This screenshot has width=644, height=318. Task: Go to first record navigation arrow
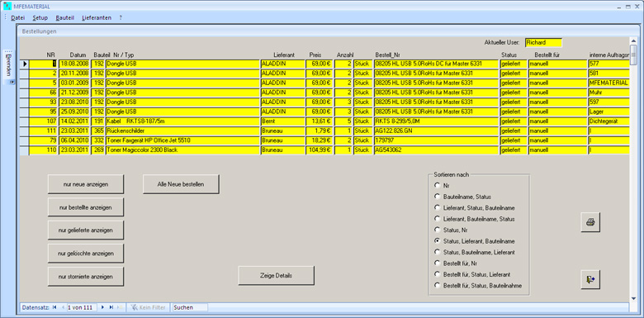coord(54,307)
